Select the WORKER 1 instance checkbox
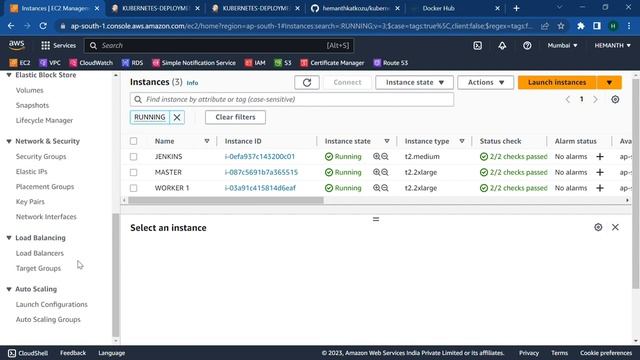 pyautogui.click(x=133, y=188)
